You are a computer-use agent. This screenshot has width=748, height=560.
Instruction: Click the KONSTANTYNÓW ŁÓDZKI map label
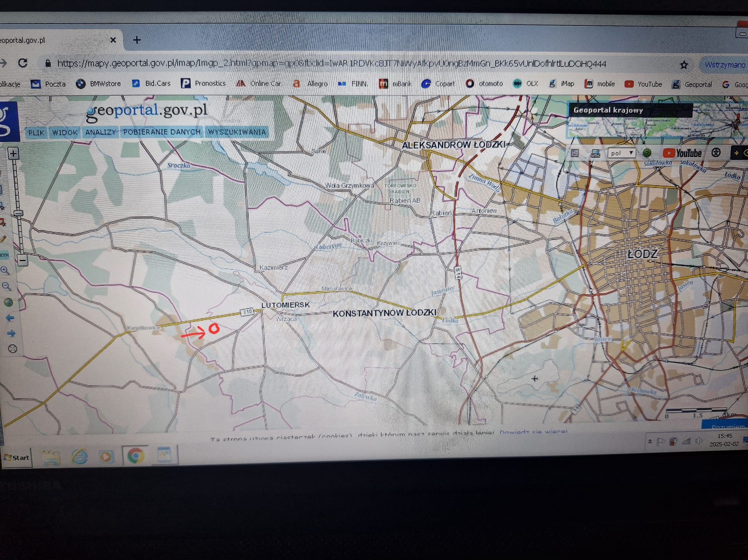pos(384,313)
